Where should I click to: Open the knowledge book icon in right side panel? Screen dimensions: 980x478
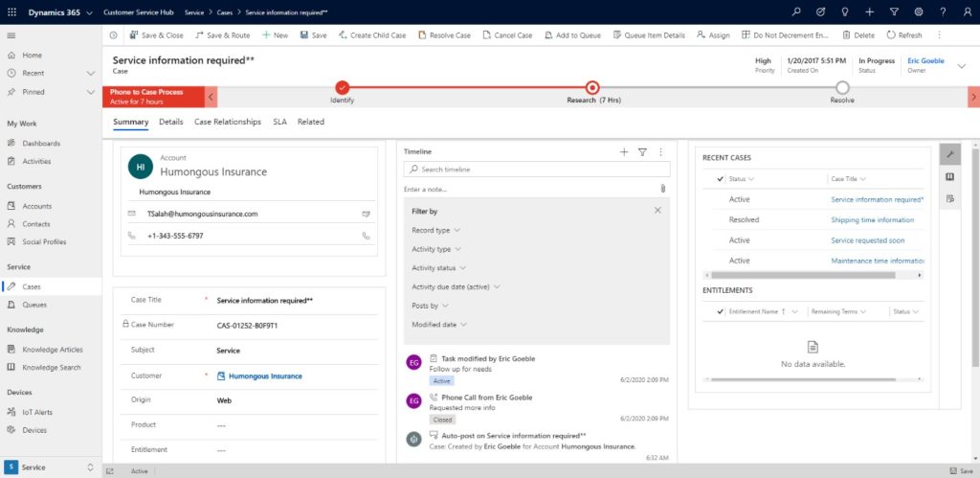click(950, 177)
